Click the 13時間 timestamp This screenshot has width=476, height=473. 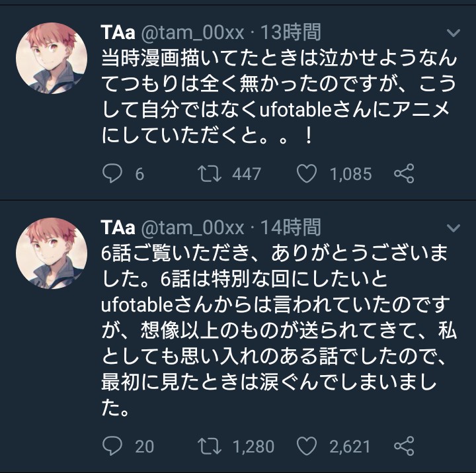pos(291,32)
